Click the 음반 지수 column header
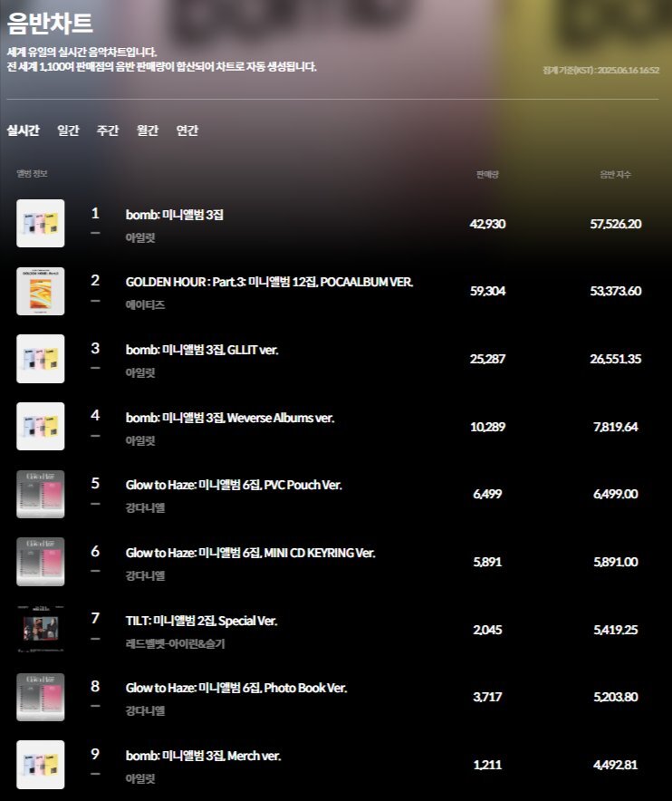Viewport: 672px width, 801px height. pos(615,175)
